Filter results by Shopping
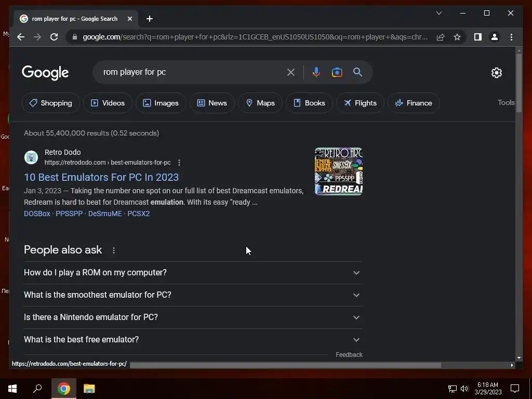 pyautogui.click(x=51, y=103)
